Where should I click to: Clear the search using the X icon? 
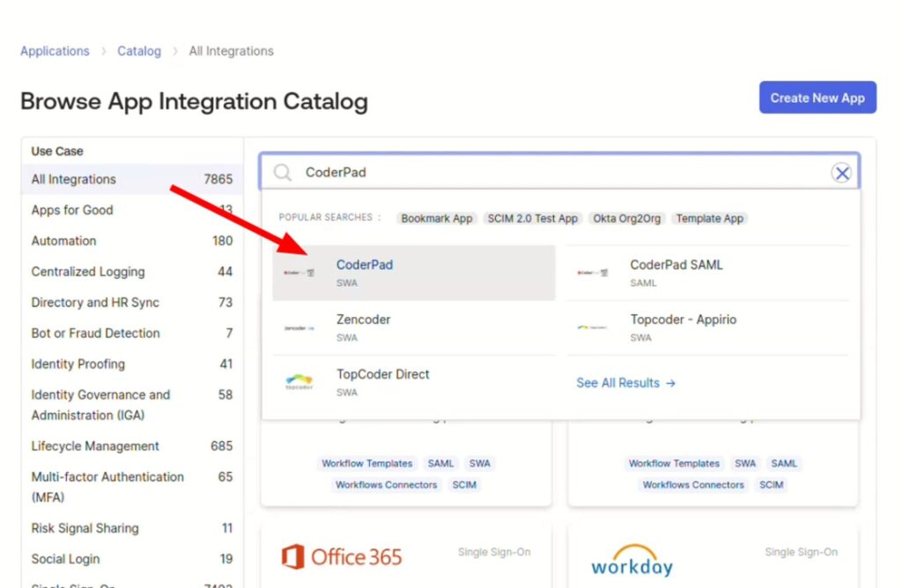[841, 172]
